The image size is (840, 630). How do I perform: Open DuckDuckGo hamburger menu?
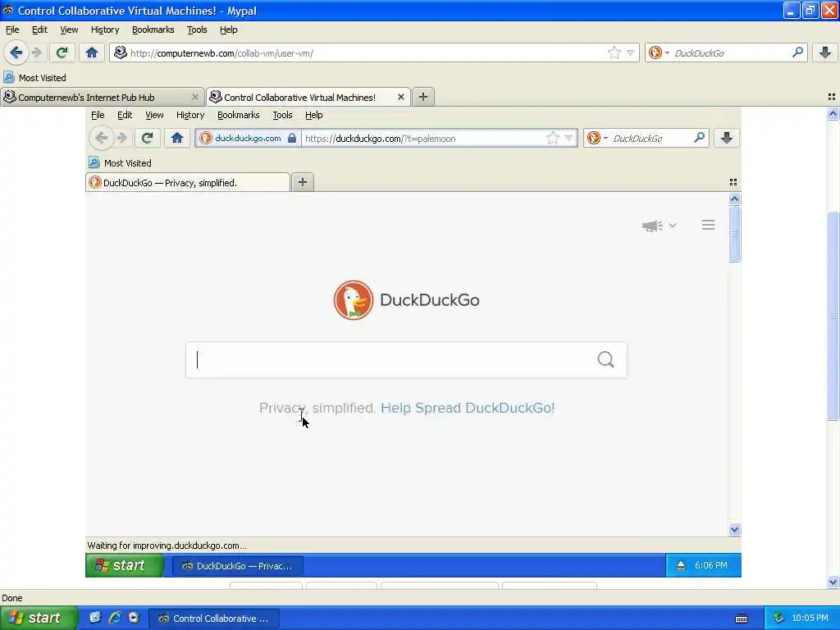pos(708,225)
